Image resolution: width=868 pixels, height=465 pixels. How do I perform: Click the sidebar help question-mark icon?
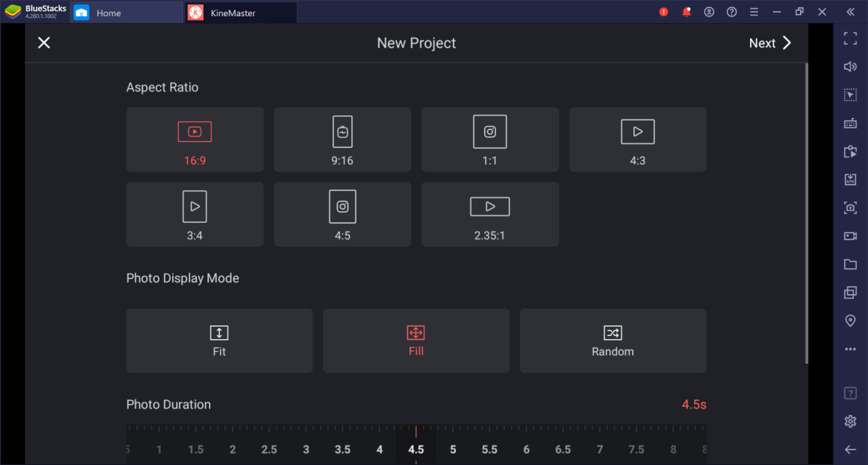(850, 393)
